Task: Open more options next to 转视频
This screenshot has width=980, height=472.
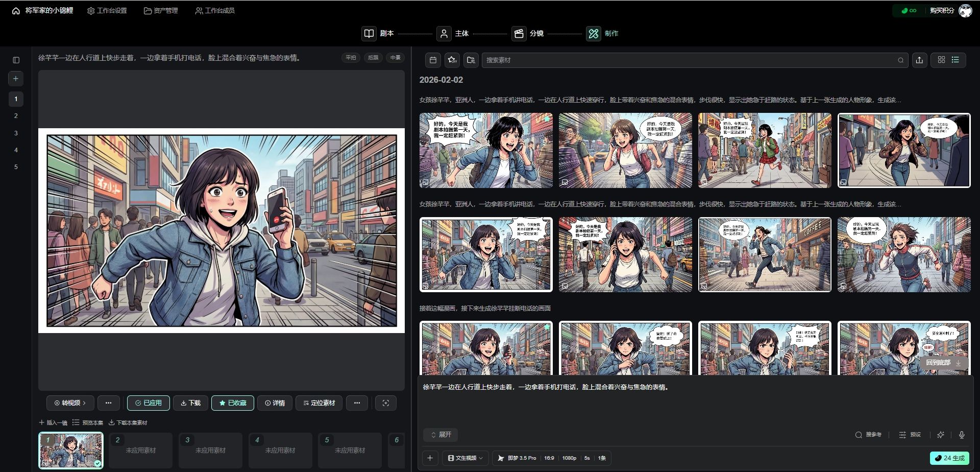Action: tap(108, 403)
